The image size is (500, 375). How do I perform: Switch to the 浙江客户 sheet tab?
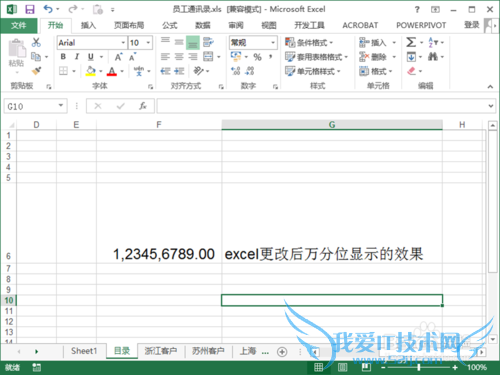tap(161, 351)
